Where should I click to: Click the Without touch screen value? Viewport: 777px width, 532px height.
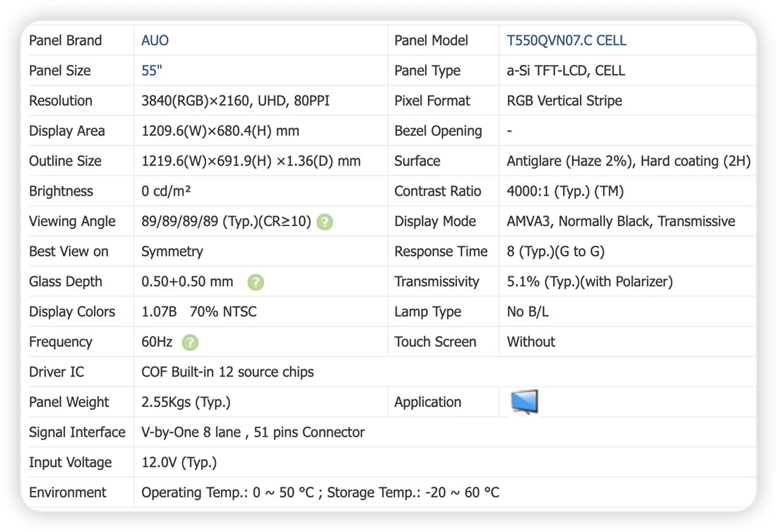[530, 342]
